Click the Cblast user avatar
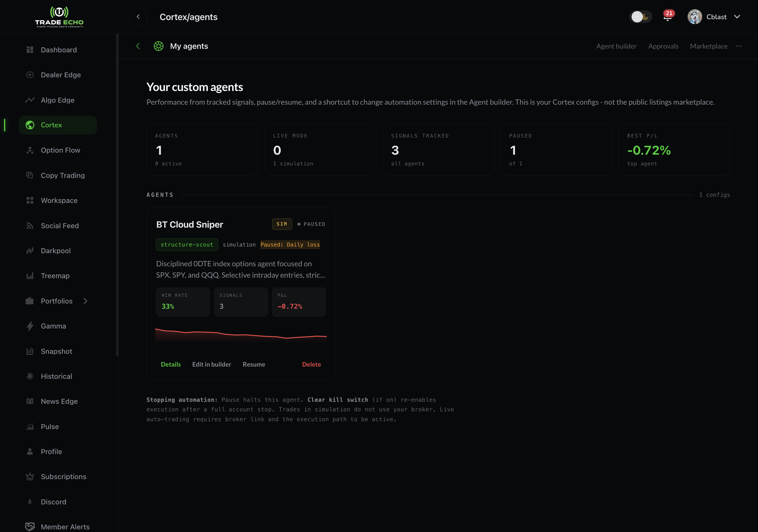 (x=695, y=17)
